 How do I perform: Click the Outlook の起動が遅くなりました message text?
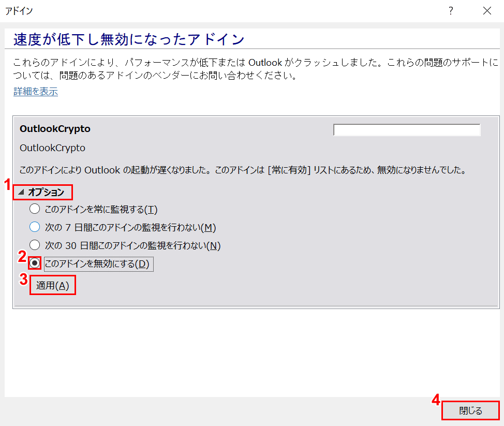pos(243,170)
